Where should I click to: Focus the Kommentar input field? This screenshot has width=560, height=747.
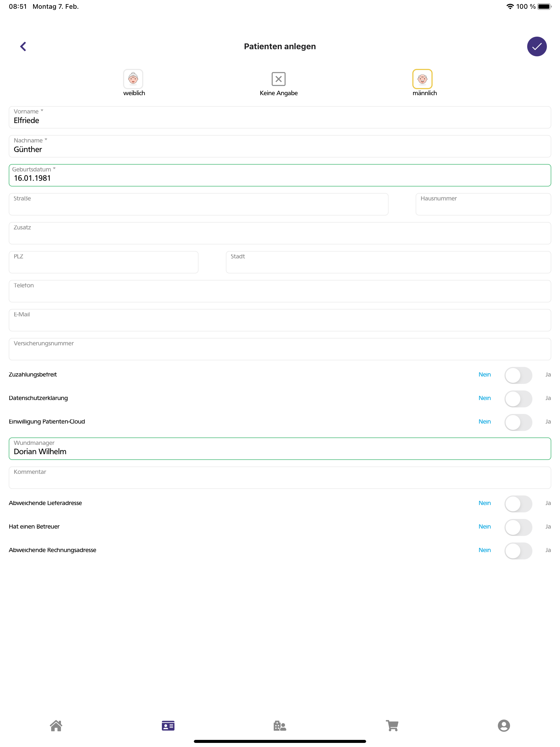(280, 477)
